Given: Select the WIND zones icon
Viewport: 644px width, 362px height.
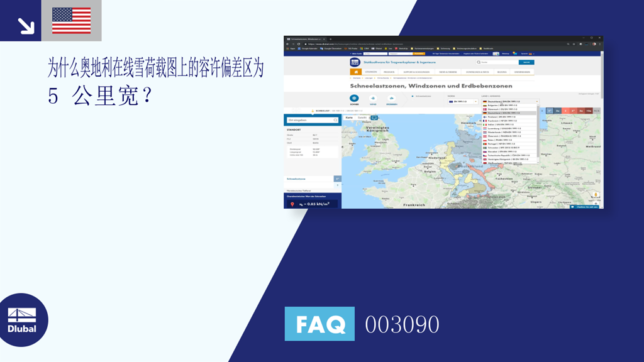Looking at the screenshot, I should pyautogui.click(x=373, y=98).
